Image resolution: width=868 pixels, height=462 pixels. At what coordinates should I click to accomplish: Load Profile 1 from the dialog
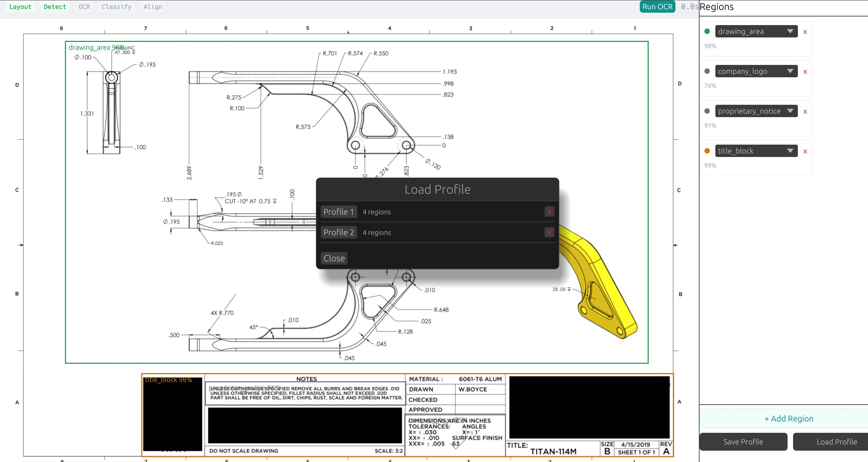pos(338,212)
